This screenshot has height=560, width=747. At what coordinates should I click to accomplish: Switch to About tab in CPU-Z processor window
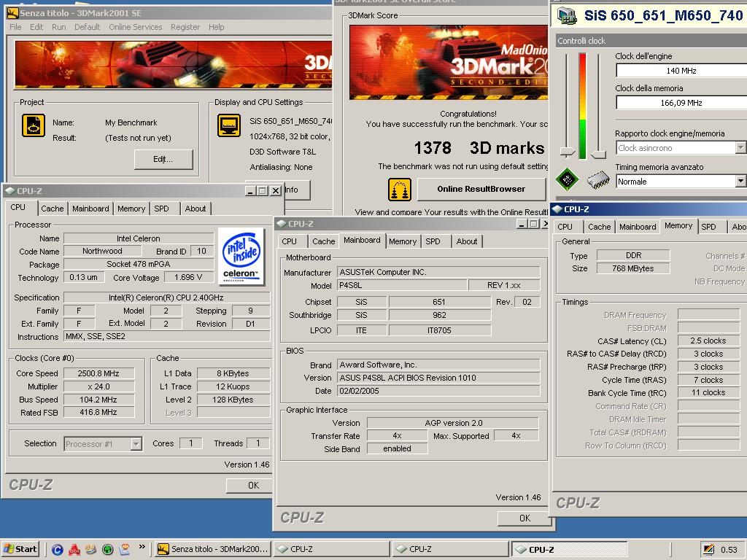pyautogui.click(x=196, y=209)
